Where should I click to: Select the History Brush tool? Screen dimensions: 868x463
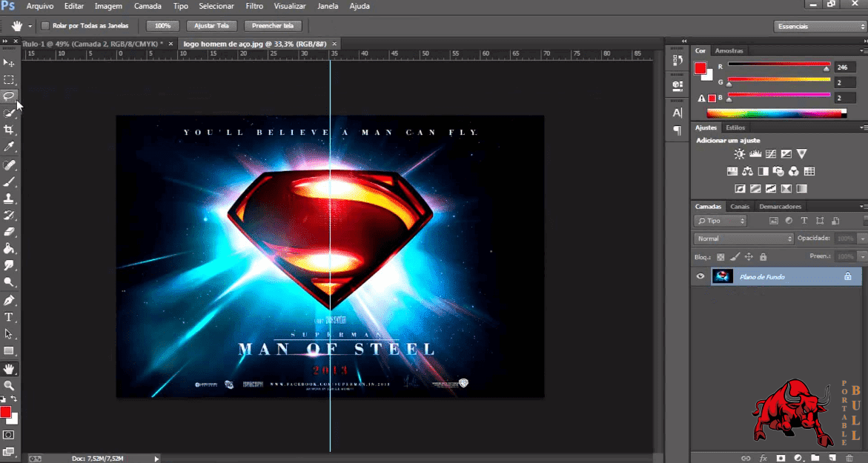9,215
